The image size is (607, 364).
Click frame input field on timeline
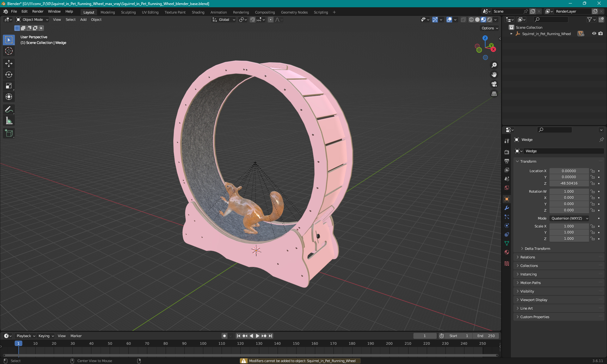click(x=424, y=336)
